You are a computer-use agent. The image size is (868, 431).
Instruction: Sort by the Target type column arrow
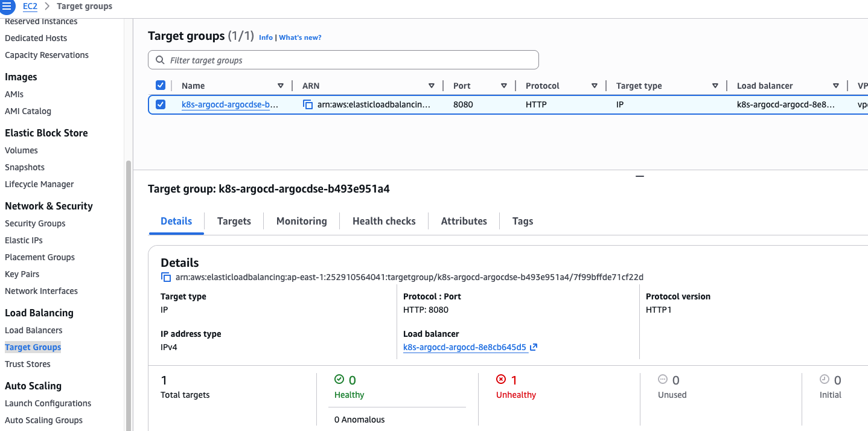(x=715, y=86)
